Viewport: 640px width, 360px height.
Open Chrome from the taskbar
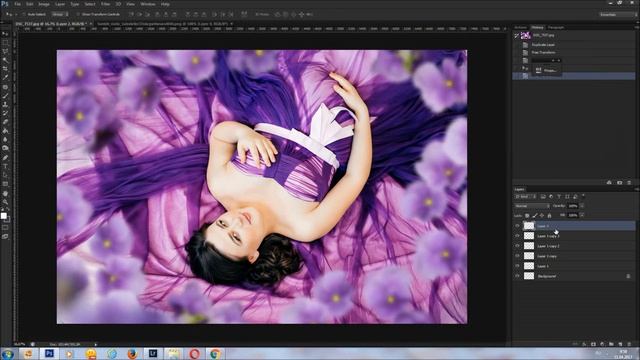(x=215, y=353)
